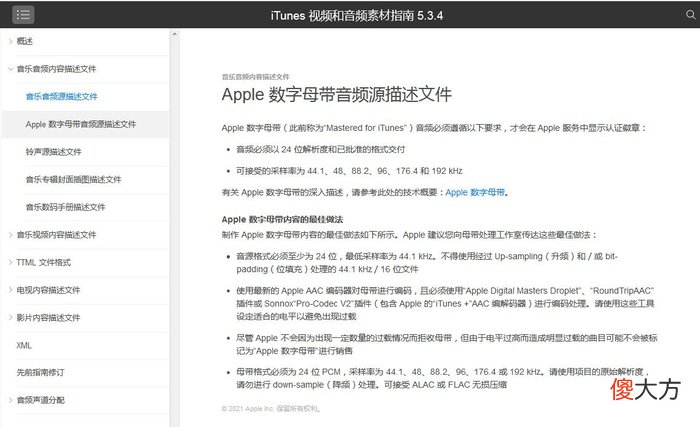Screen dimensions: 700x427
Task: Select 音频声道分配 sidebar entry
Action: (41, 400)
